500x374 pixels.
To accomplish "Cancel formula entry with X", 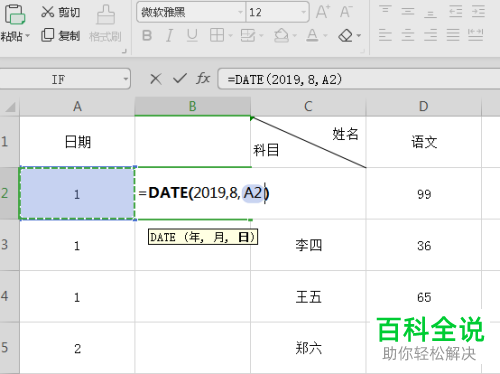I will click(156, 79).
